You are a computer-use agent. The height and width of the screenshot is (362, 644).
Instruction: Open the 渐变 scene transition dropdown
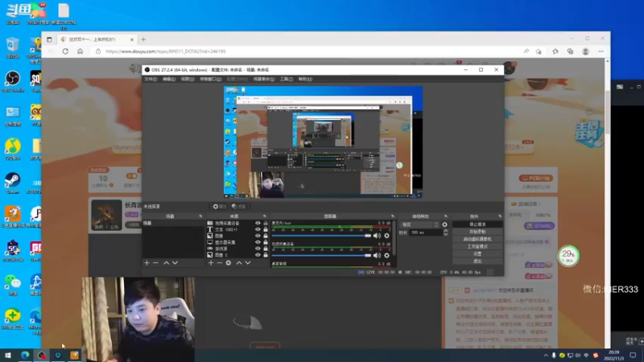(x=419, y=224)
